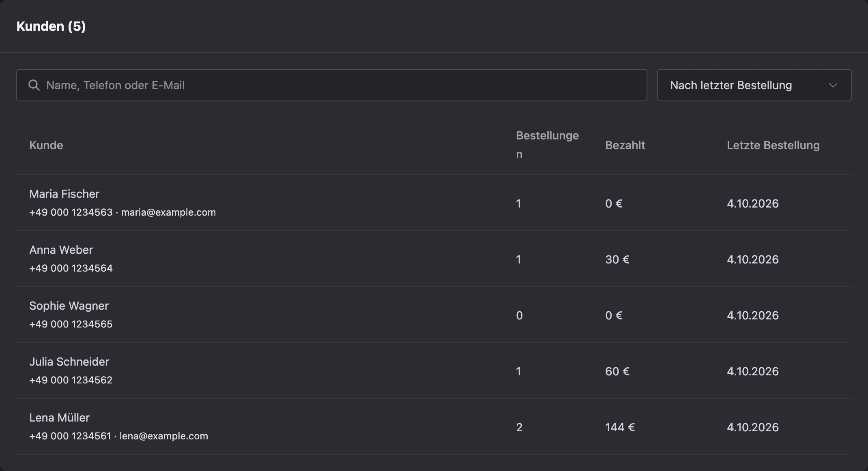Click Julia Schneider's last order date
The width and height of the screenshot is (868, 471).
click(752, 371)
